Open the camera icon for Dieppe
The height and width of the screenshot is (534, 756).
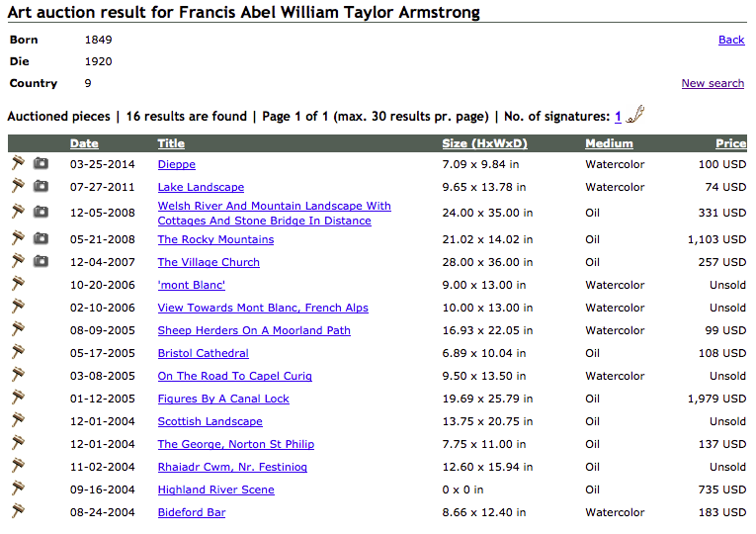(x=41, y=163)
